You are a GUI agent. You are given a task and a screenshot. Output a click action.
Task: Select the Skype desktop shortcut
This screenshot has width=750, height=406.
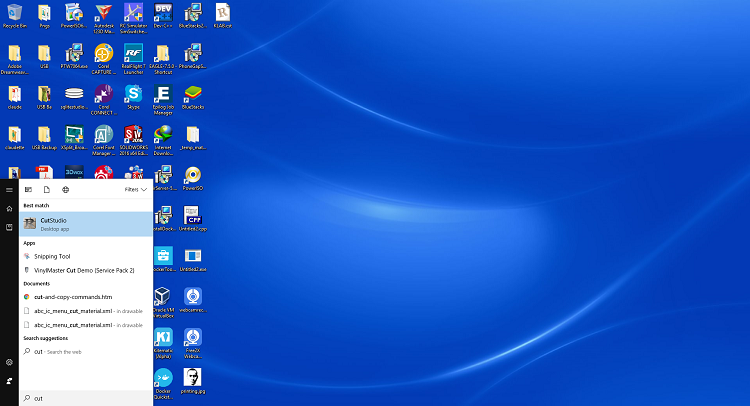pyautogui.click(x=133, y=97)
